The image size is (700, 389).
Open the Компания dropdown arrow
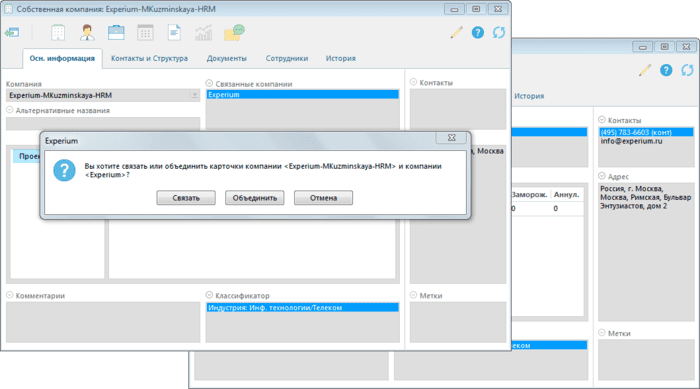[x=195, y=95]
